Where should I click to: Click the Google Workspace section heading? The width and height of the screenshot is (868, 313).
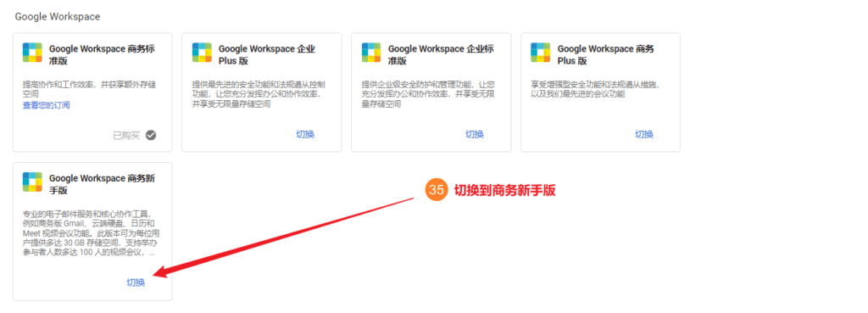click(x=58, y=17)
